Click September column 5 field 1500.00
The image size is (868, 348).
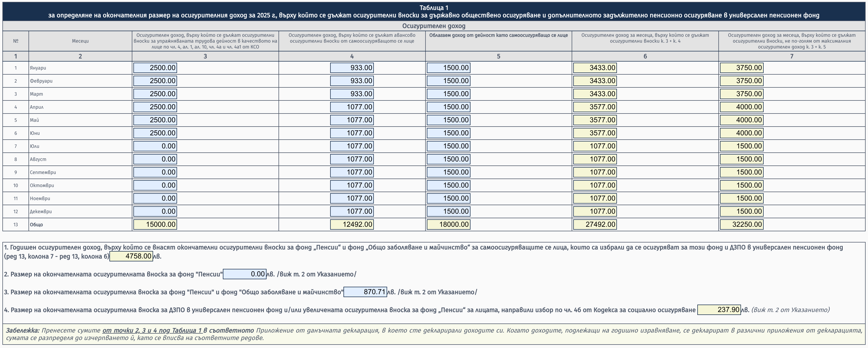point(448,172)
